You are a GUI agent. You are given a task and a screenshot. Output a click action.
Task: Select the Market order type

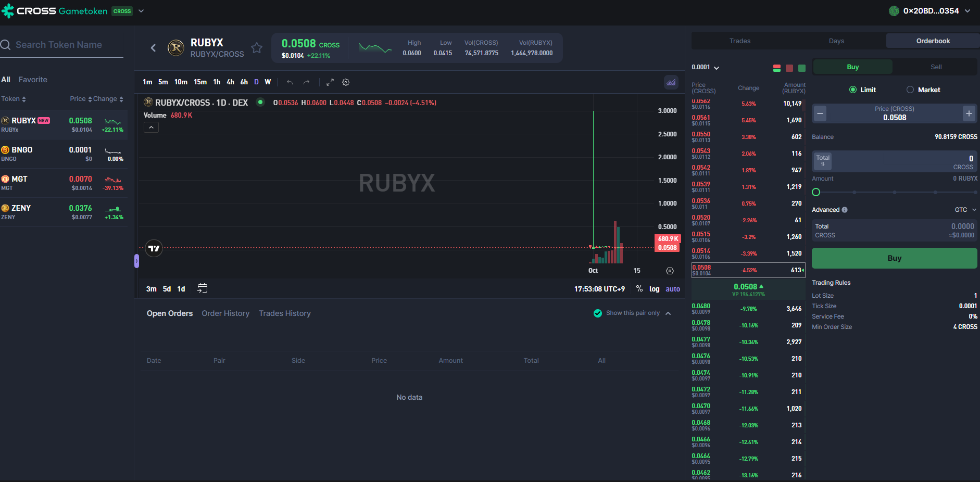[923, 90]
